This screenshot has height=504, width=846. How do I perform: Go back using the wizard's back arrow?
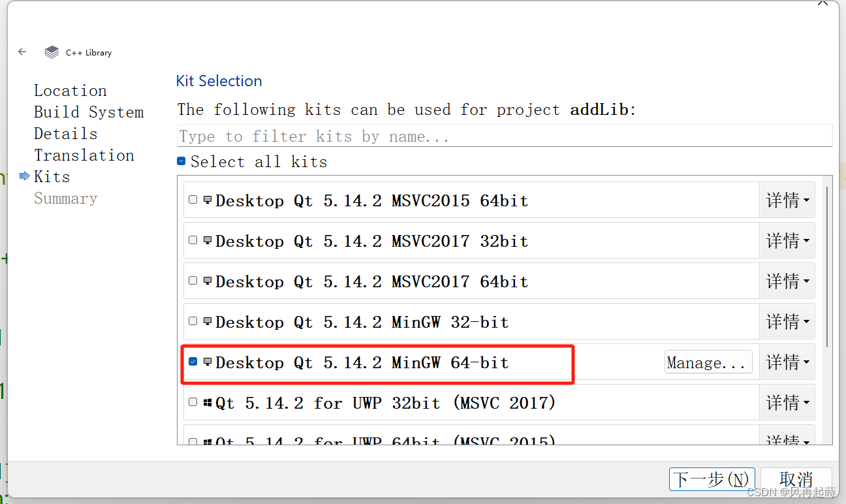22,52
